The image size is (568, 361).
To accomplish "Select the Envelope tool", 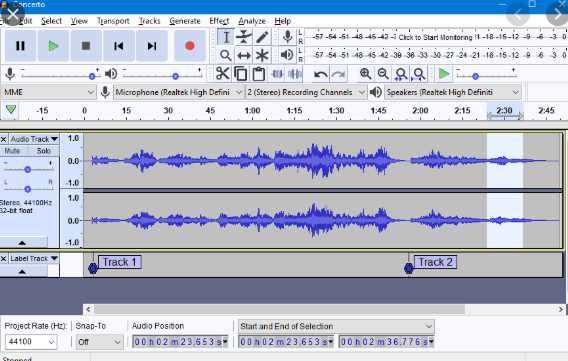I will [244, 37].
